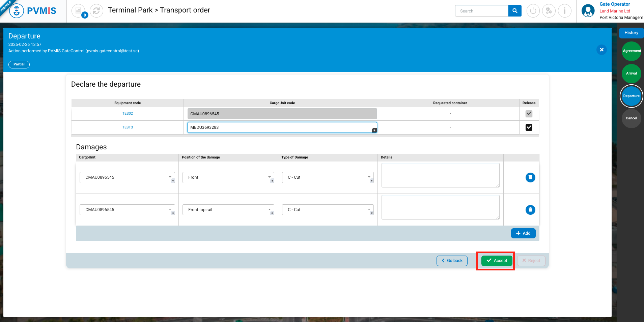Toggle Release checkbox for TES02
The height and width of the screenshot is (322, 644).
pos(529,114)
